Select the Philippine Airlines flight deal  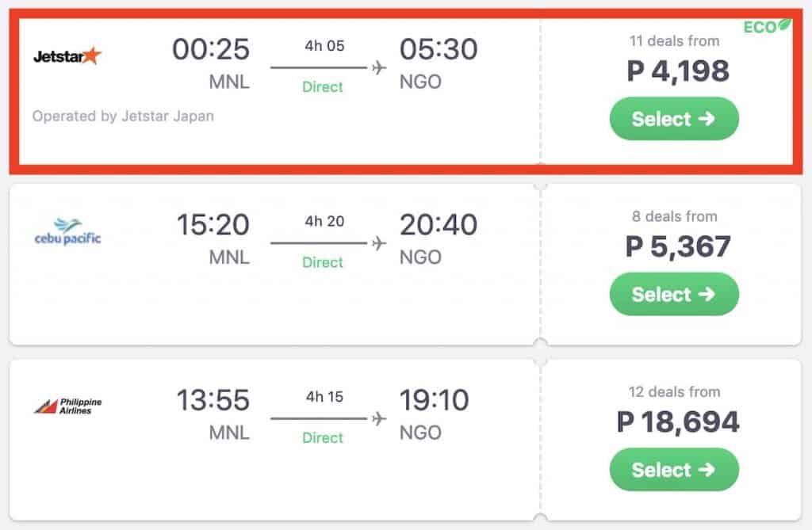pos(674,470)
